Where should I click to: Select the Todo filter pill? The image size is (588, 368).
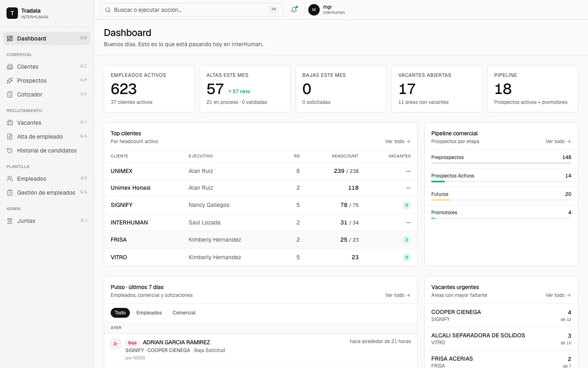[x=120, y=313]
